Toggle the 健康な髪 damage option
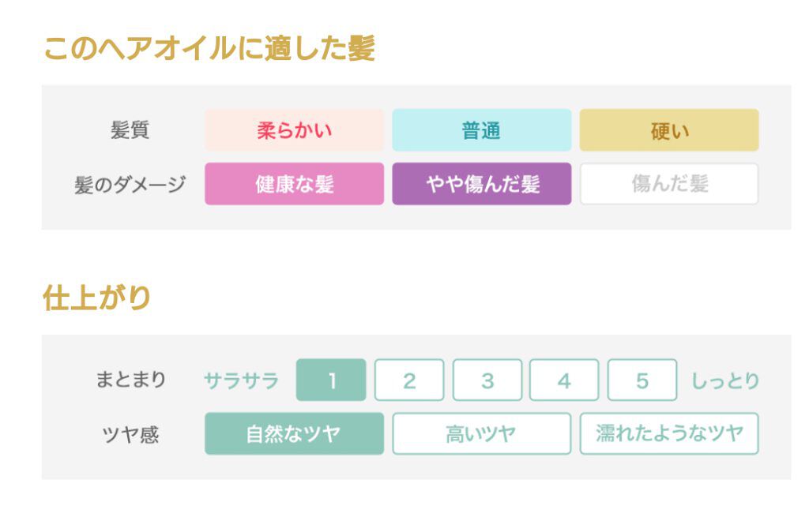This screenshot has height=532, width=809. 294,184
